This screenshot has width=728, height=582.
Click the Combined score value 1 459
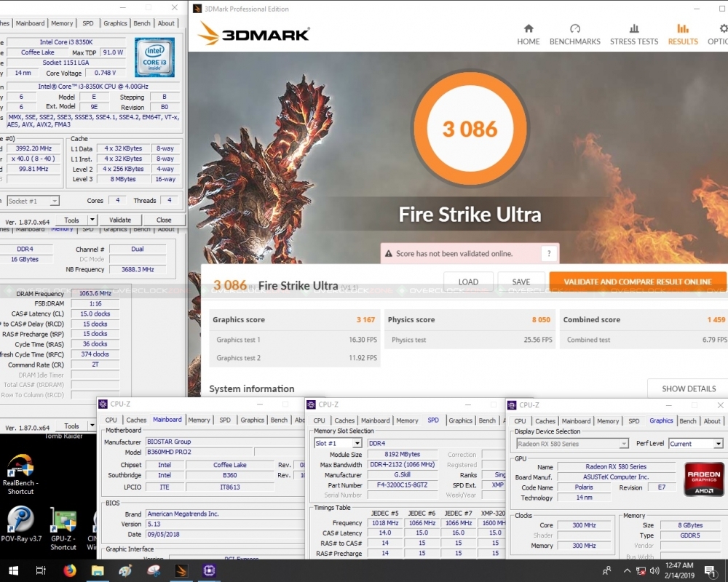(716, 320)
